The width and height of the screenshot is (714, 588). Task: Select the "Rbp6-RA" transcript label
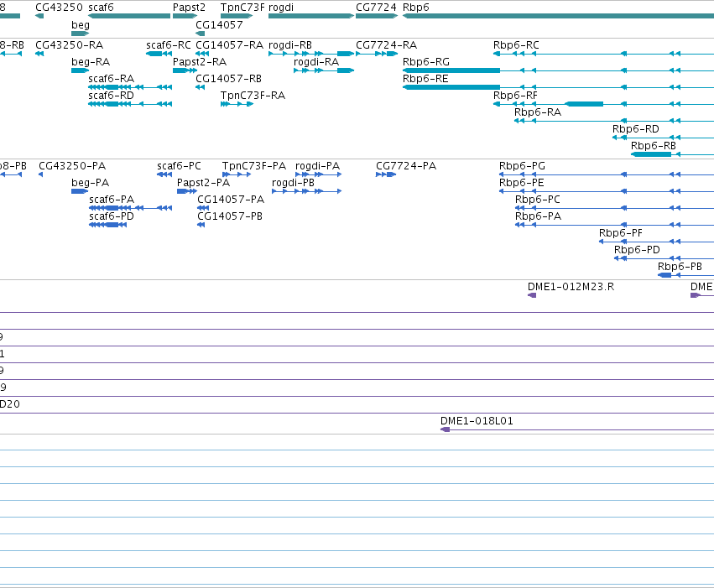click(538, 112)
